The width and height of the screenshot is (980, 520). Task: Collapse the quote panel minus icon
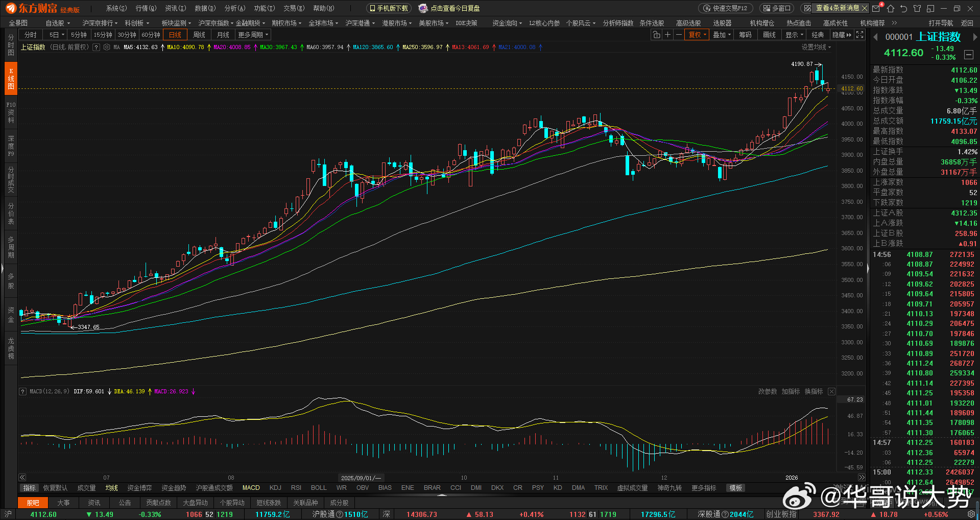968,55
